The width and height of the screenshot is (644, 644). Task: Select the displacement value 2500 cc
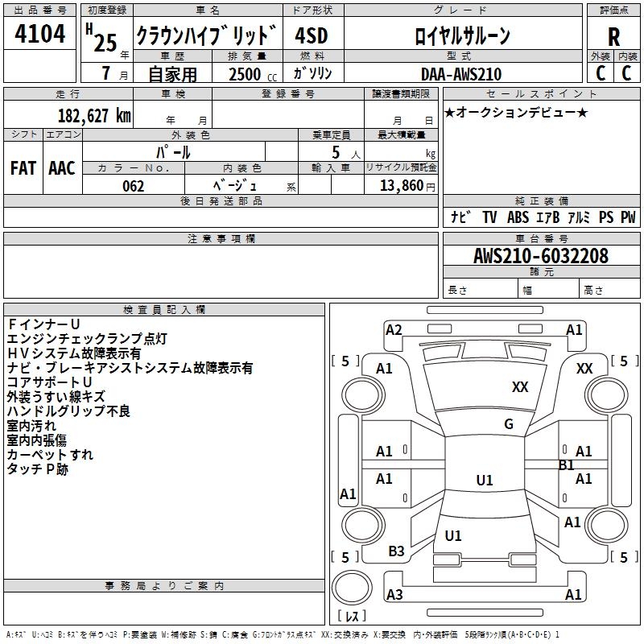click(253, 74)
